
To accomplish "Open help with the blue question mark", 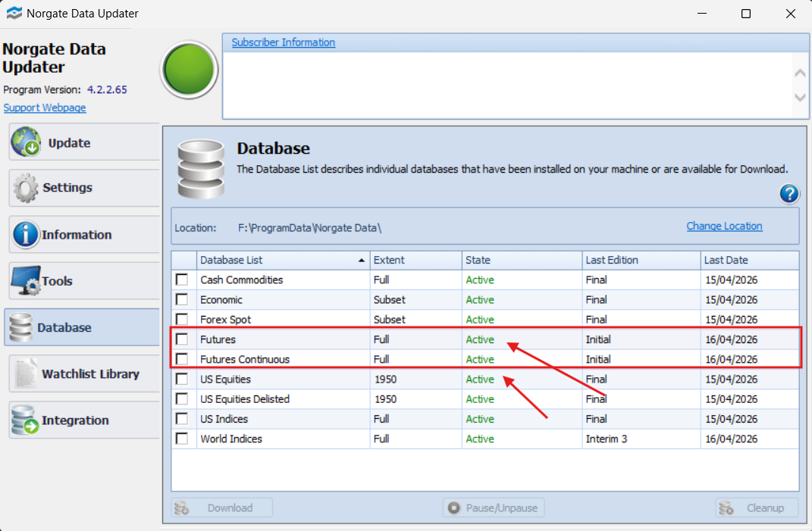I will pyautogui.click(x=789, y=194).
